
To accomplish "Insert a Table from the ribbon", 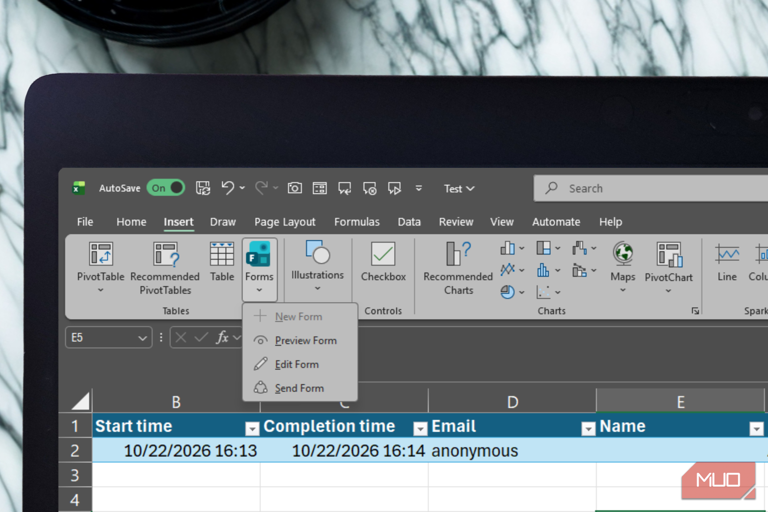I will tap(222, 262).
